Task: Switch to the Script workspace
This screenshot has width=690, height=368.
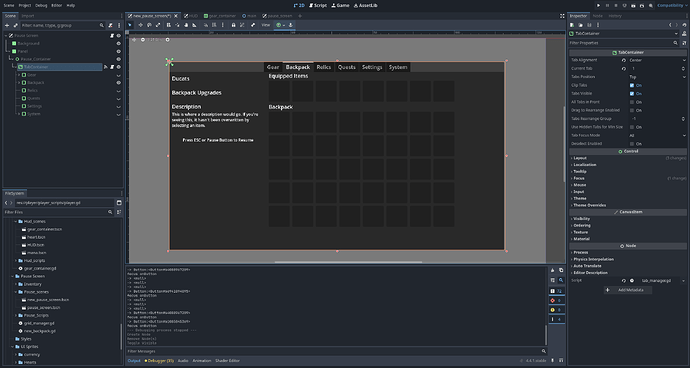Action: click(318, 5)
